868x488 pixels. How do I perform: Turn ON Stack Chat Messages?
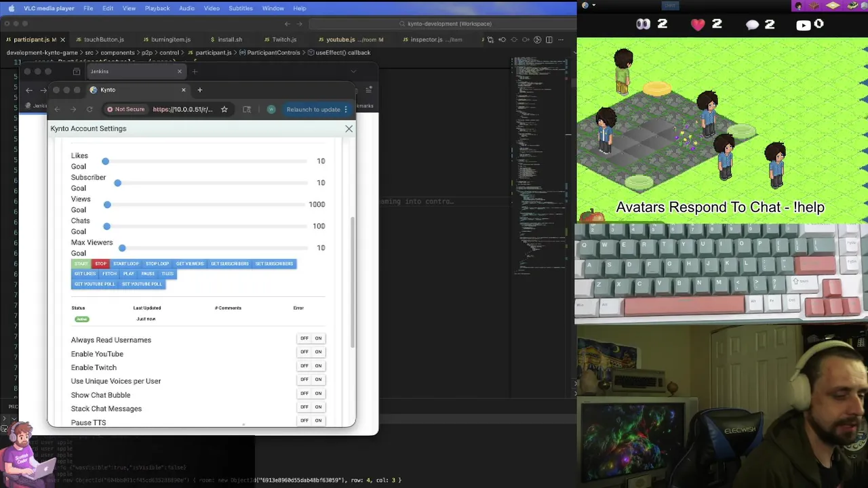(x=318, y=407)
